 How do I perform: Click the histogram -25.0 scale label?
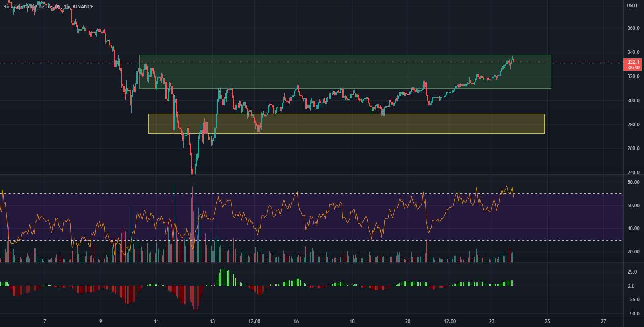coord(633,300)
